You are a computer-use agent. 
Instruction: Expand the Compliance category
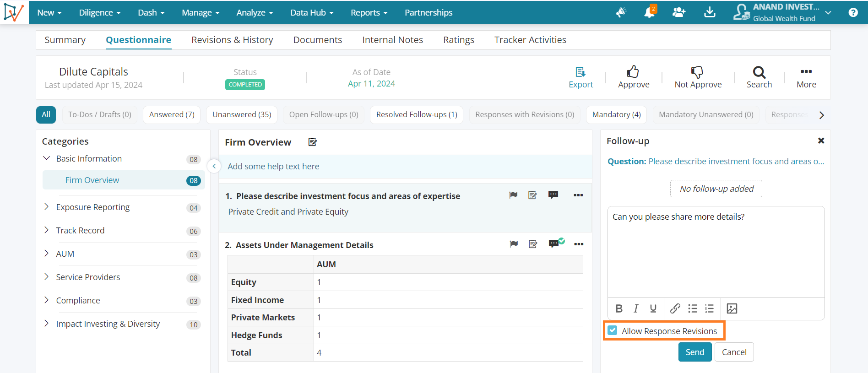tap(46, 300)
